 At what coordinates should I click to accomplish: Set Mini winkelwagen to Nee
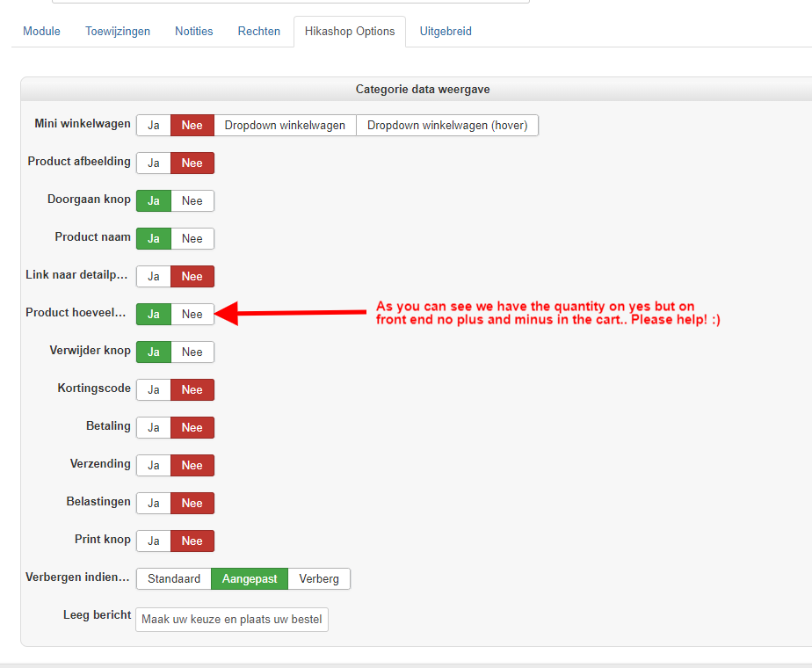192,126
